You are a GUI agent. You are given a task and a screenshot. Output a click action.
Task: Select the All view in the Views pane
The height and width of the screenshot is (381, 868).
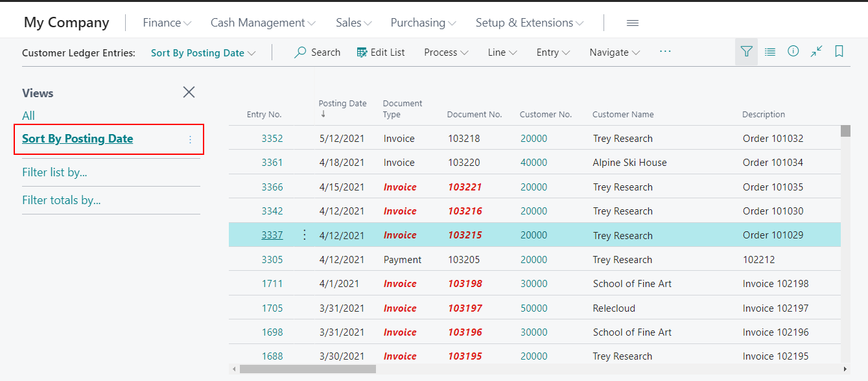pyautogui.click(x=28, y=115)
